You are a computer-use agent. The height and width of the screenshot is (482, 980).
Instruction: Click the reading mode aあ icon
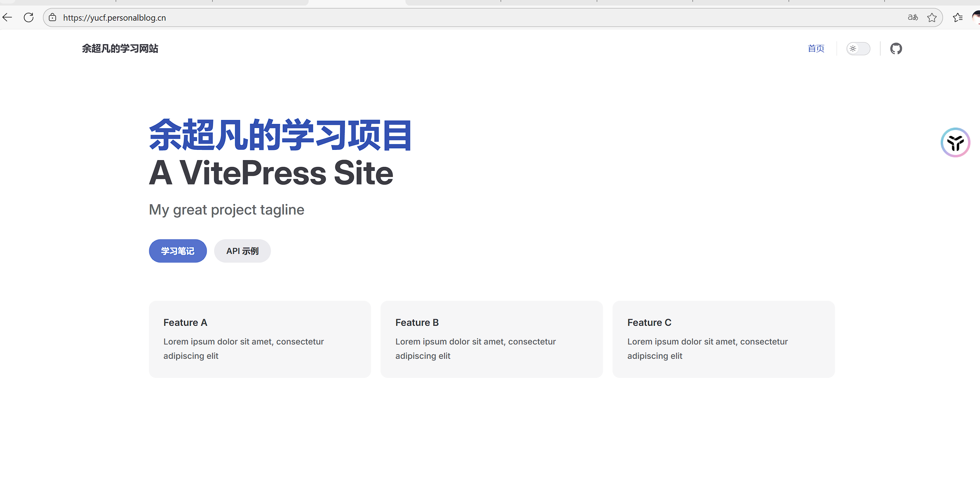coord(913,17)
